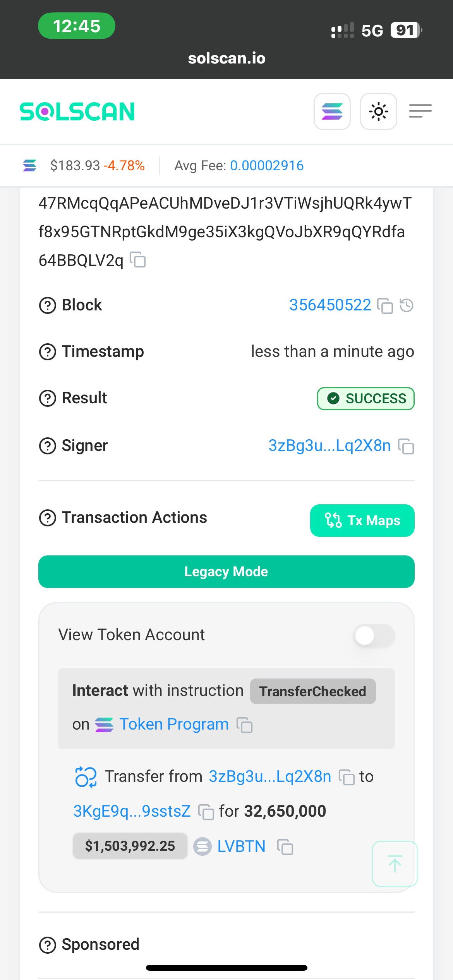Screen dimensions: 453x980
Task: Copy recipient address 3KgE9q...9sstsZ
Action: (x=206, y=812)
